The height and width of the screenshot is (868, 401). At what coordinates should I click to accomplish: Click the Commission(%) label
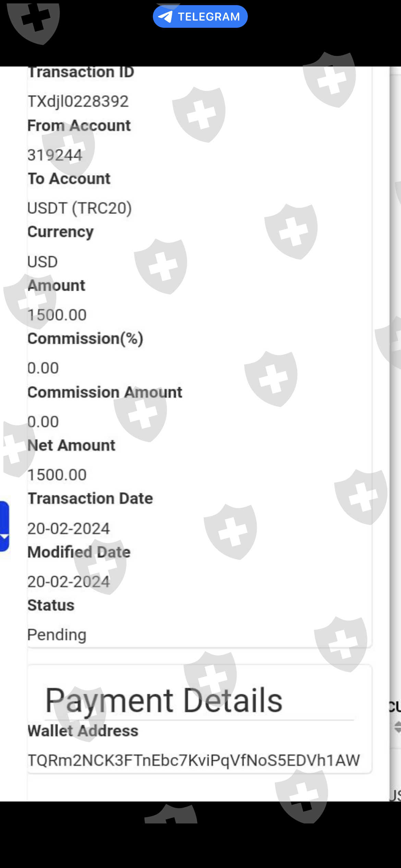coord(85,339)
